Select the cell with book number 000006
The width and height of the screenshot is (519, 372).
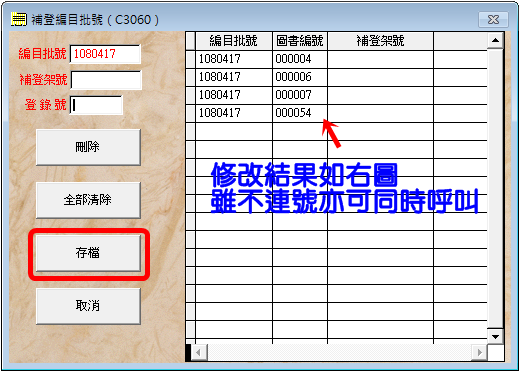pyautogui.click(x=300, y=78)
